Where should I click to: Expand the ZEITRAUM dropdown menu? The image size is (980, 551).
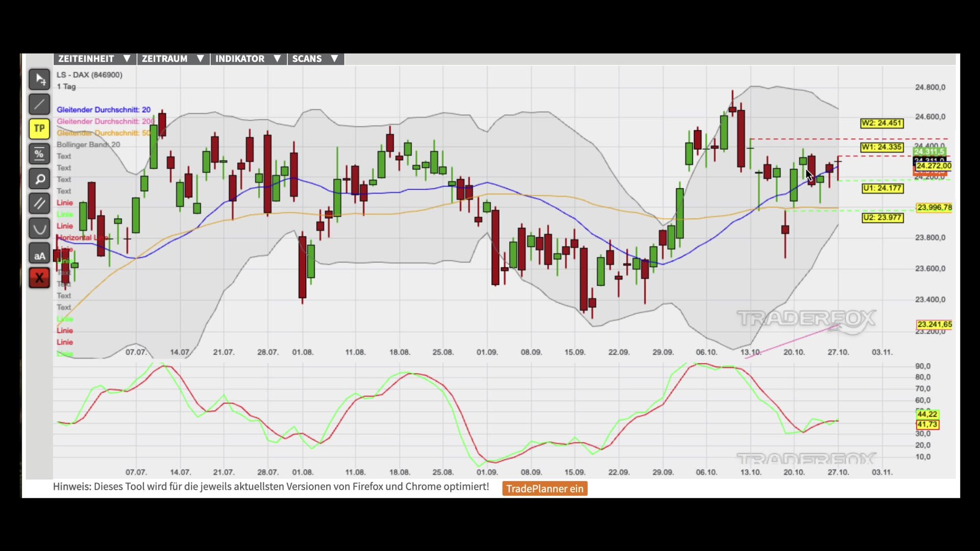173,59
